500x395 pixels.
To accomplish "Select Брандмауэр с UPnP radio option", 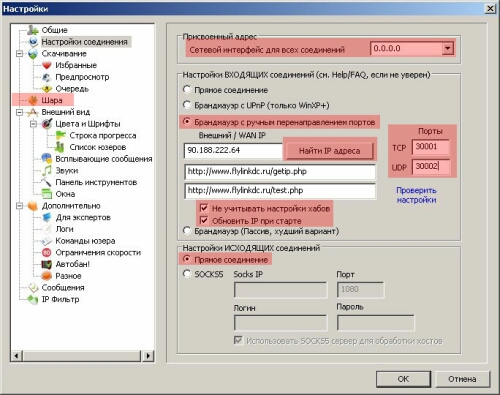I will pyautogui.click(x=187, y=105).
